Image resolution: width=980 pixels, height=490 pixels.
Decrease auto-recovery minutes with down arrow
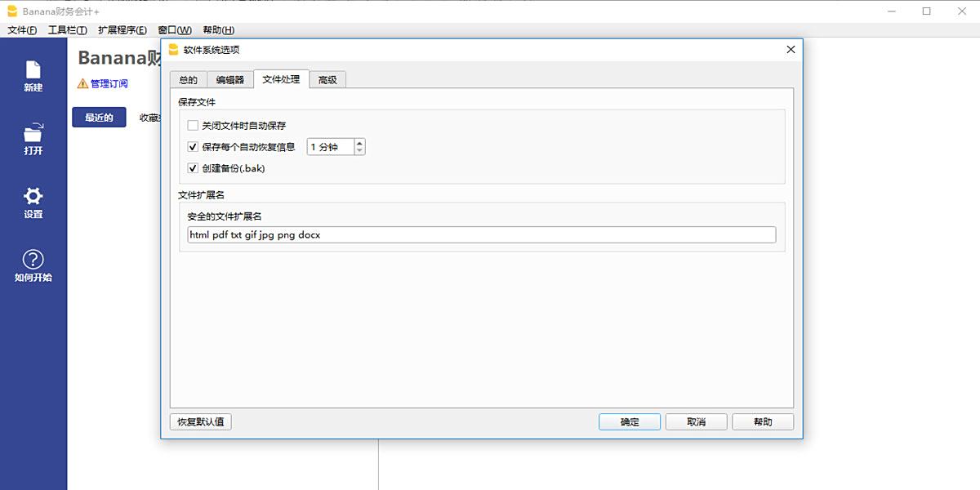pos(360,151)
